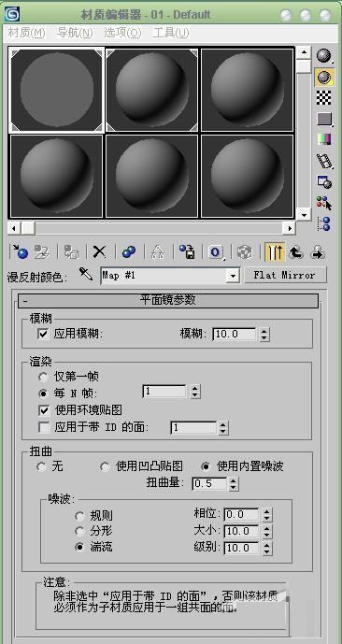Collapse the 平面镜参数 rollout

(x=168, y=300)
